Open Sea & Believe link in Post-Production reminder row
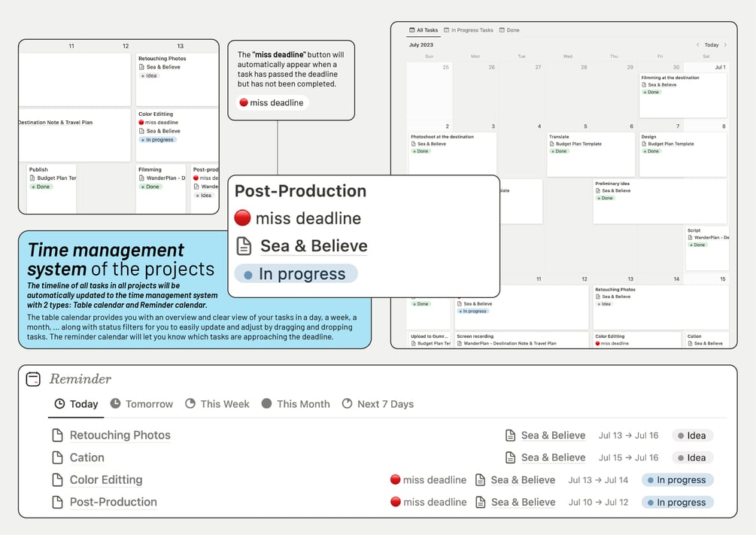 (x=523, y=502)
